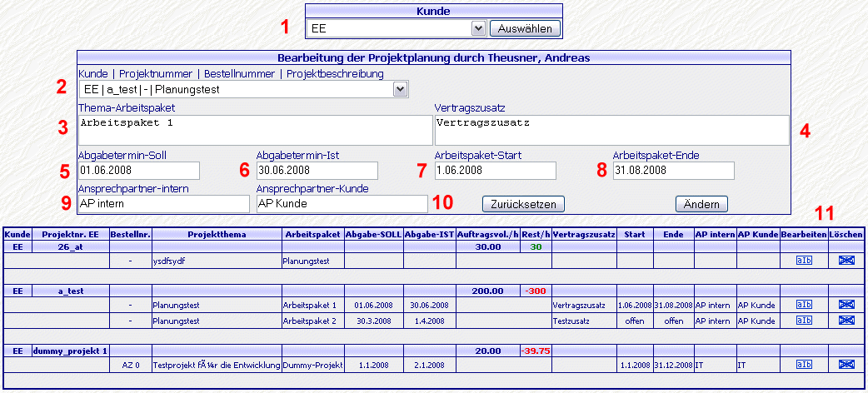Click the Ansprechpartner-intern field
The image size is (868, 393).
(x=164, y=204)
